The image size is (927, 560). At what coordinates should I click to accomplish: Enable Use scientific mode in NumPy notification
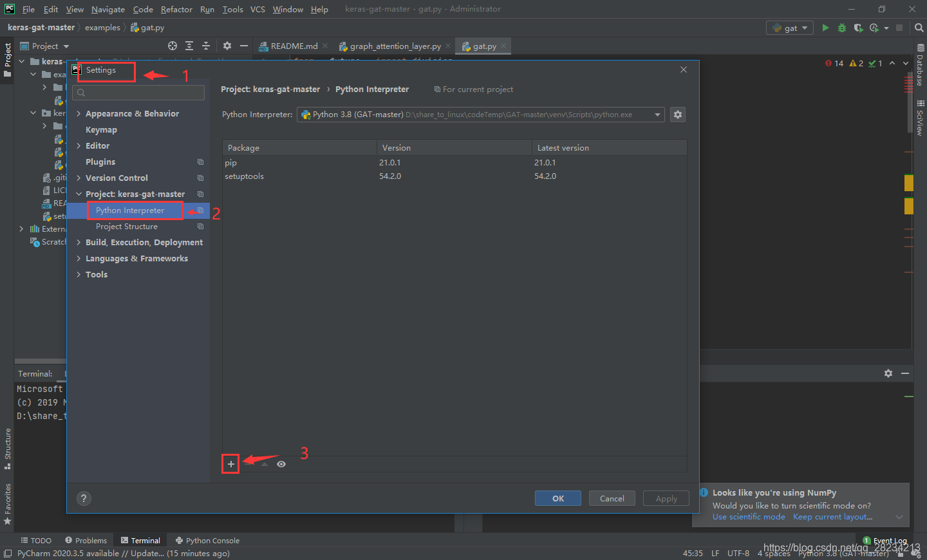(x=748, y=516)
